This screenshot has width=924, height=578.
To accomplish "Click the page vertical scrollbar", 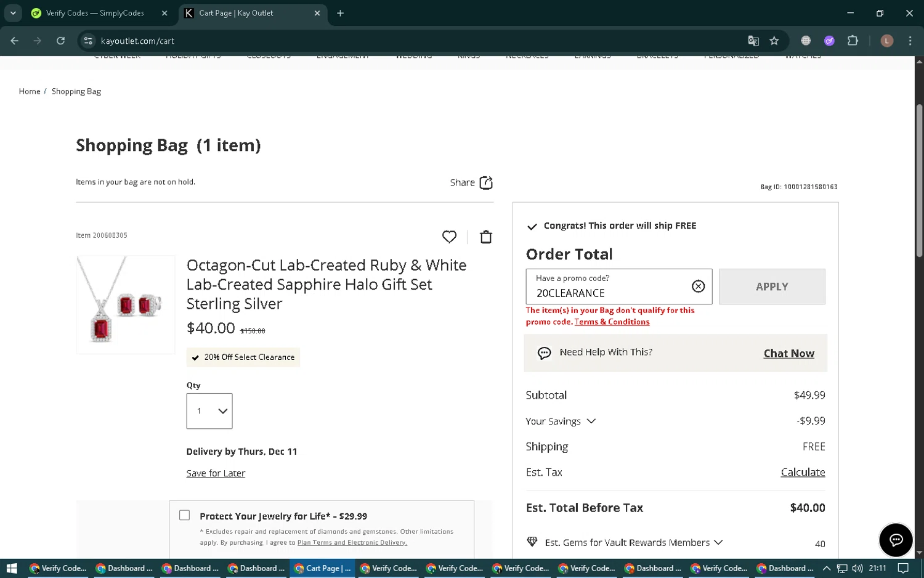I will click(919, 181).
